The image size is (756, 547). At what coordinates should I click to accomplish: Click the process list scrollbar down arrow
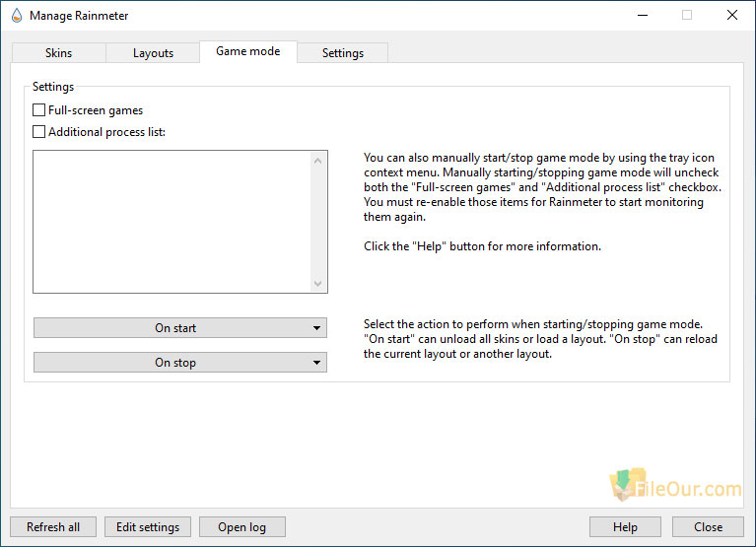tap(317, 284)
